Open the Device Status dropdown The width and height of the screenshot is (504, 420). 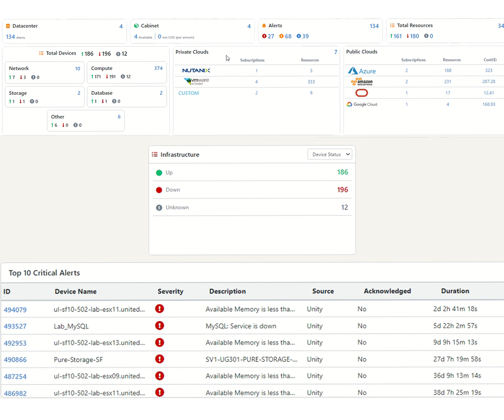coord(330,155)
